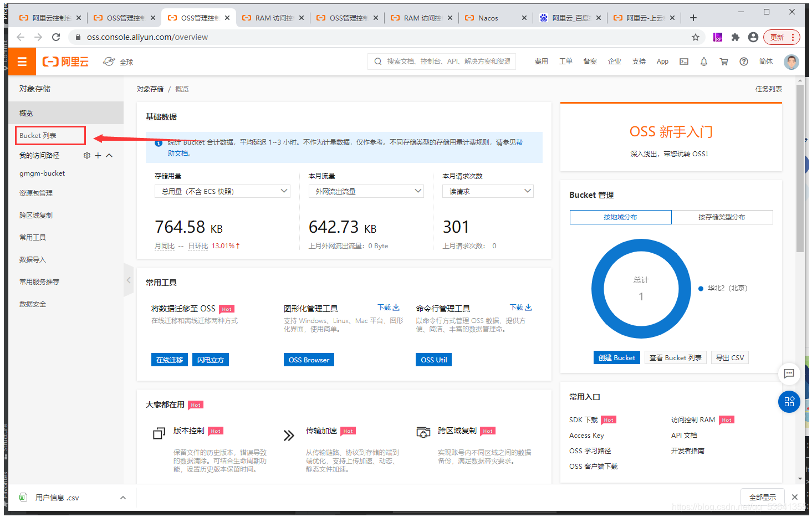Viewport: 812px width, 517px height.
Task: Click the 创建 Bucket button
Action: (617, 357)
